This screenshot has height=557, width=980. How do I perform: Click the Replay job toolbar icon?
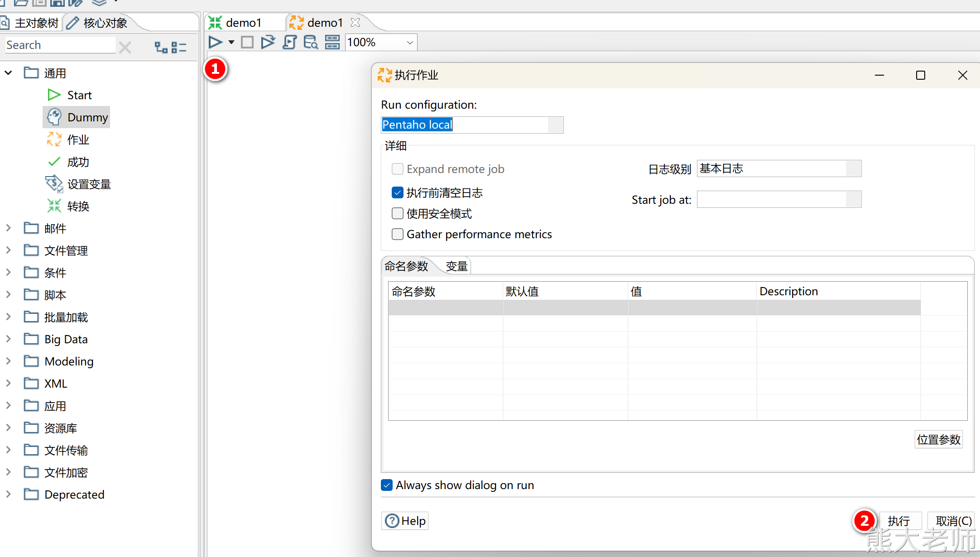coord(268,43)
